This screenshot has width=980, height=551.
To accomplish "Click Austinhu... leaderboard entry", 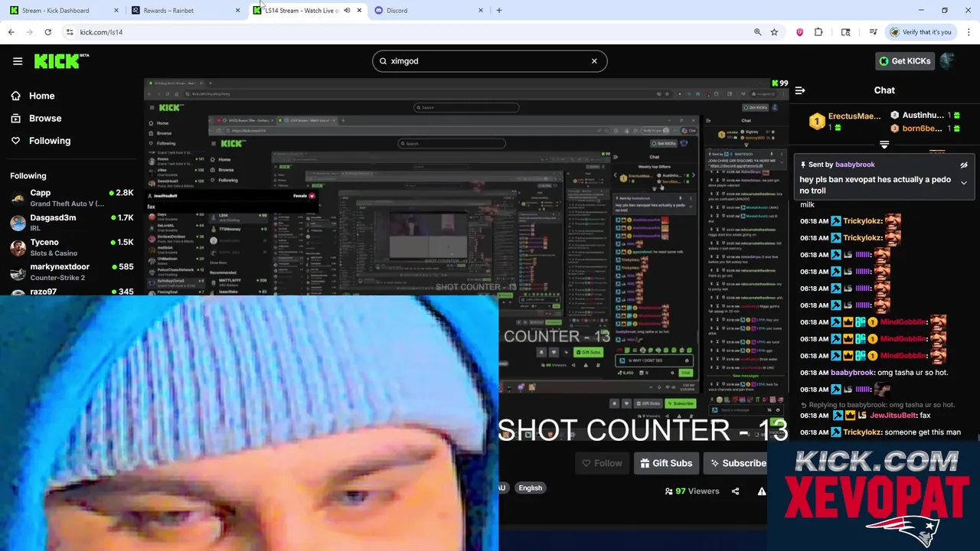I will pos(926,116).
